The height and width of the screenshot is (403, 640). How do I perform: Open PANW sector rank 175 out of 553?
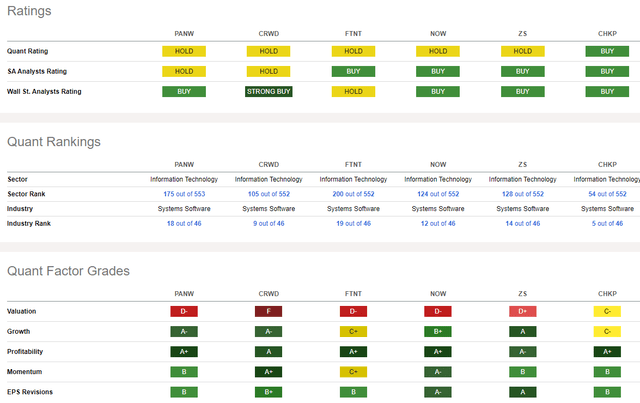click(184, 194)
